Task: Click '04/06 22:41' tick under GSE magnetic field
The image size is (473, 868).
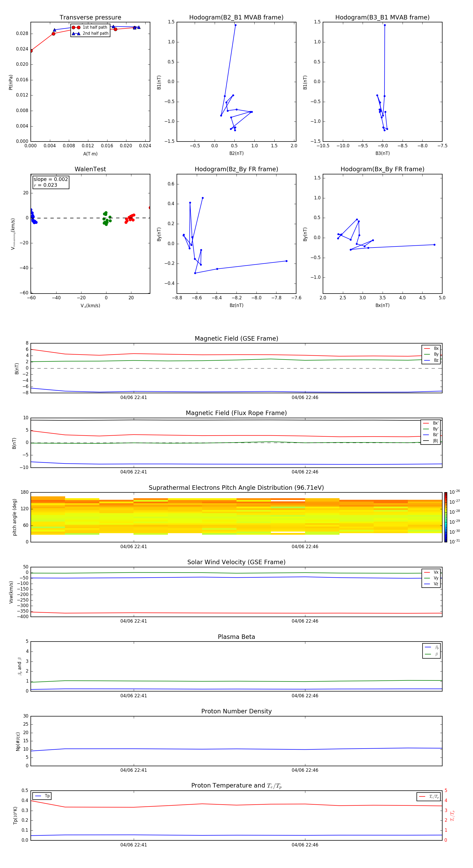Action: click(x=134, y=398)
